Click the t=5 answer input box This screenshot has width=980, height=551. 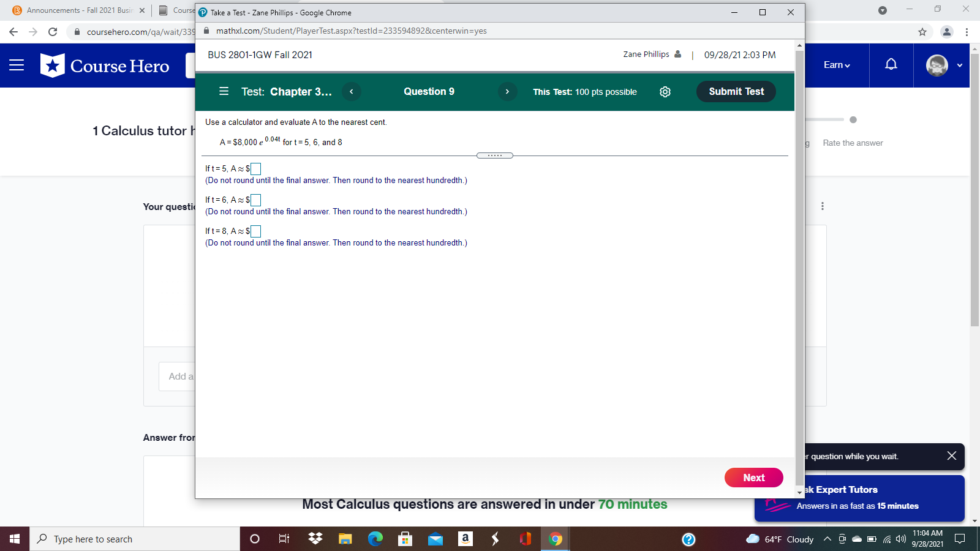pos(255,168)
